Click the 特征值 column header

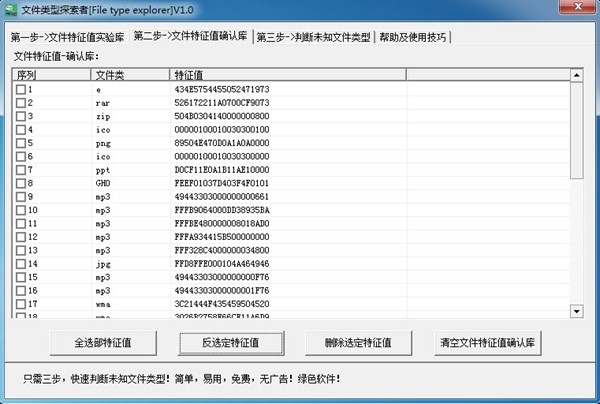pyautogui.click(x=288, y=75)
